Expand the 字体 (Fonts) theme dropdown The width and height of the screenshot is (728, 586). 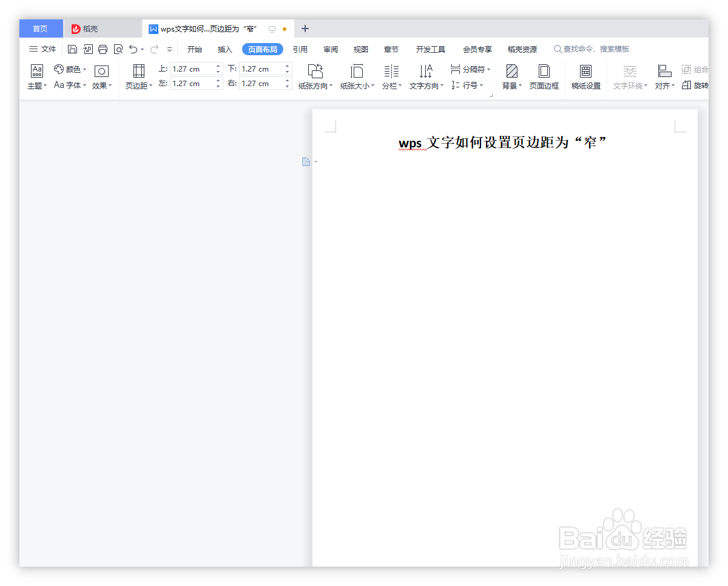69,86
